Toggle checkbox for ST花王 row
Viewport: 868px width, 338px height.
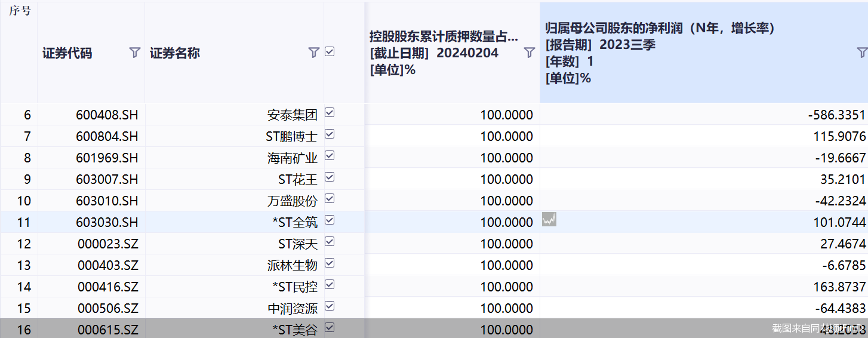click(330, 177)
